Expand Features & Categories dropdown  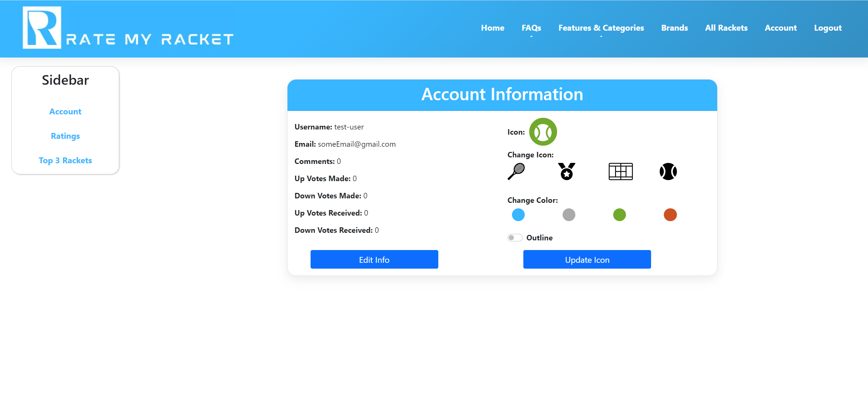pos(601,28)
